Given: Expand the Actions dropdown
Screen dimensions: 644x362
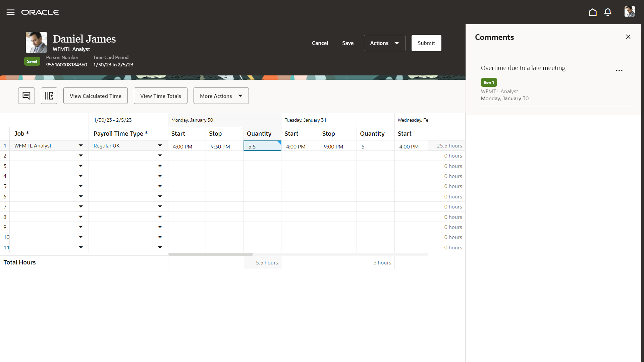Looking at the screenshot, I should [384, 43].
